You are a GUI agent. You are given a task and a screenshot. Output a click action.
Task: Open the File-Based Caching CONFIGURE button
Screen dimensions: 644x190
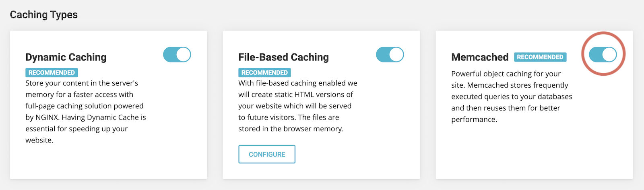pyautogui.click(x=267, y=154)
